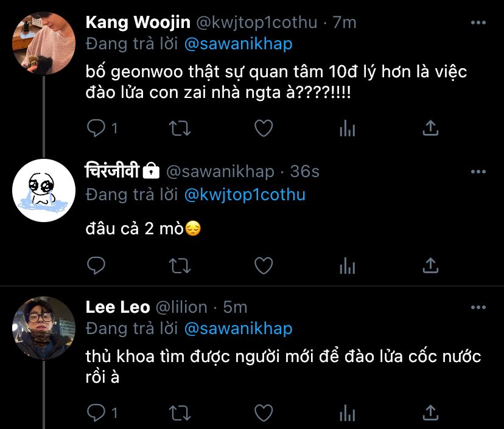Open Lee Leo's profile avatar

(x=44, y=328)
